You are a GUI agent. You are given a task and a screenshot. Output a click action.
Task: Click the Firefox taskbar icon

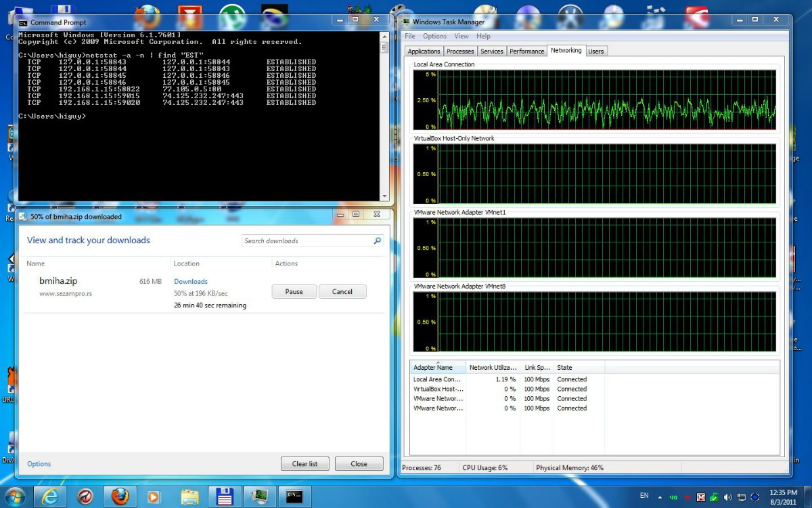[x=120, y=496]
